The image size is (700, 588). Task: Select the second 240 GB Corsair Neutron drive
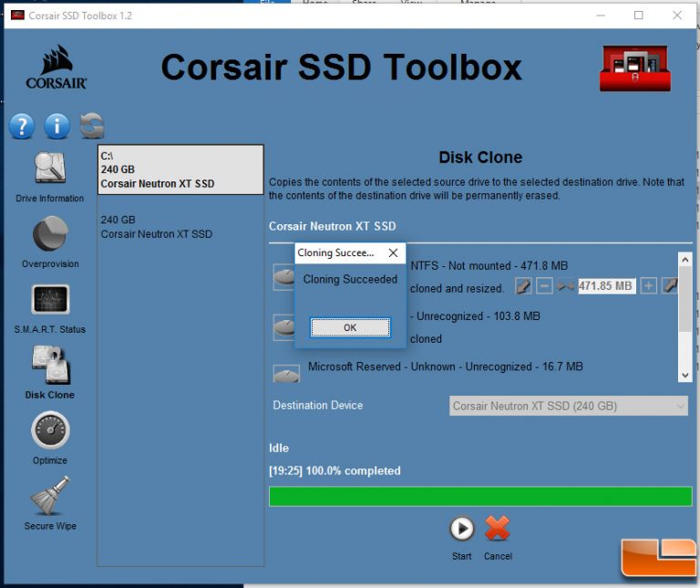coord(180,227)
